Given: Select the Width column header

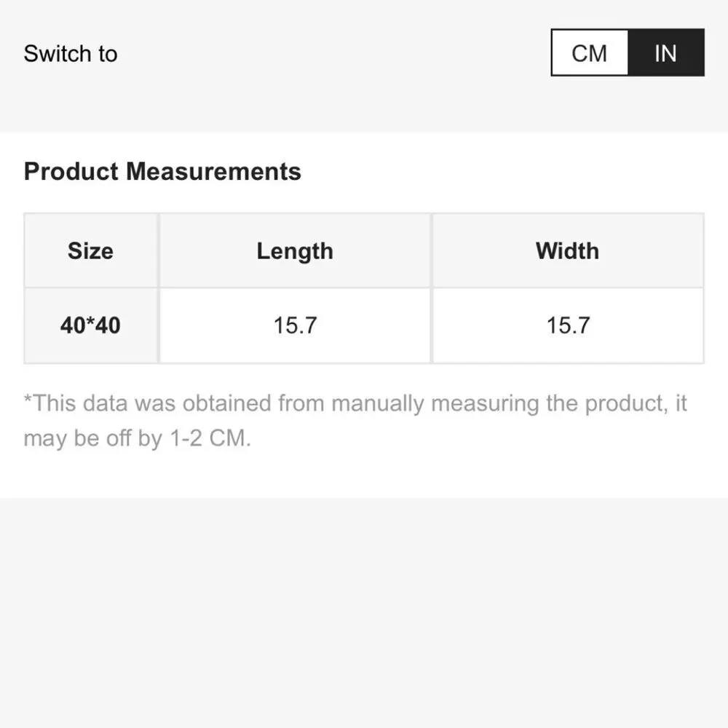Looking at the screenshot, I should tap(567, 250).
